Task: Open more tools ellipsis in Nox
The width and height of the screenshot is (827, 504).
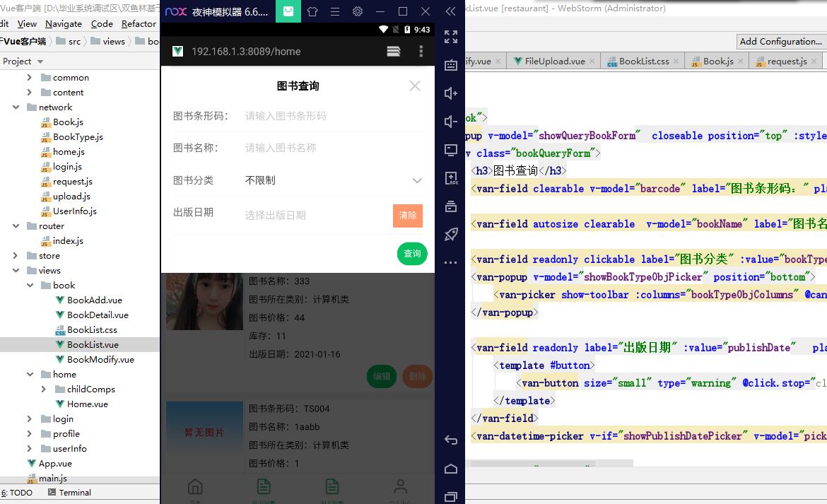Action: [450, 262]
